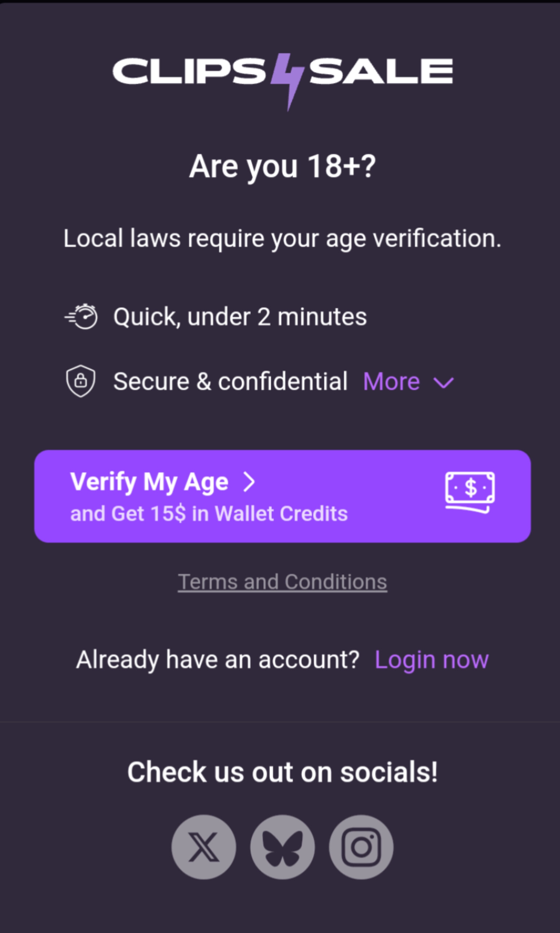Screen dimensions: 560x933
Task: Open the X (Twitter) social page
Action: click(x=204, y=847)
